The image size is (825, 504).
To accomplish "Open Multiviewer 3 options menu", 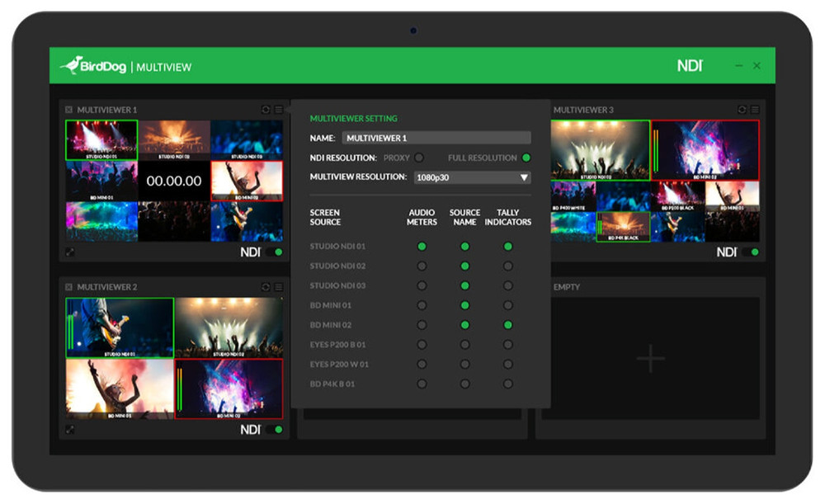I will 756,109.
